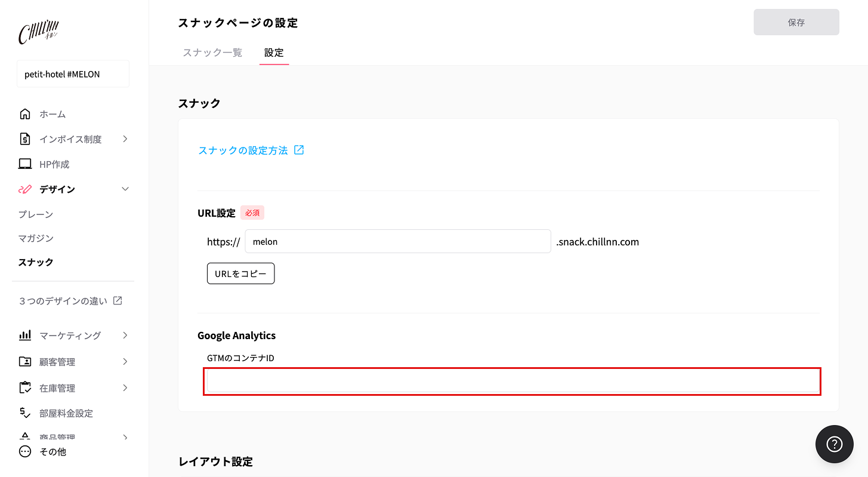The width and height of the screenshot is (868, 477).
Task: Click the CHILLNN logo in sidebar
Action: pyautogui.click(x=38, y=32)
